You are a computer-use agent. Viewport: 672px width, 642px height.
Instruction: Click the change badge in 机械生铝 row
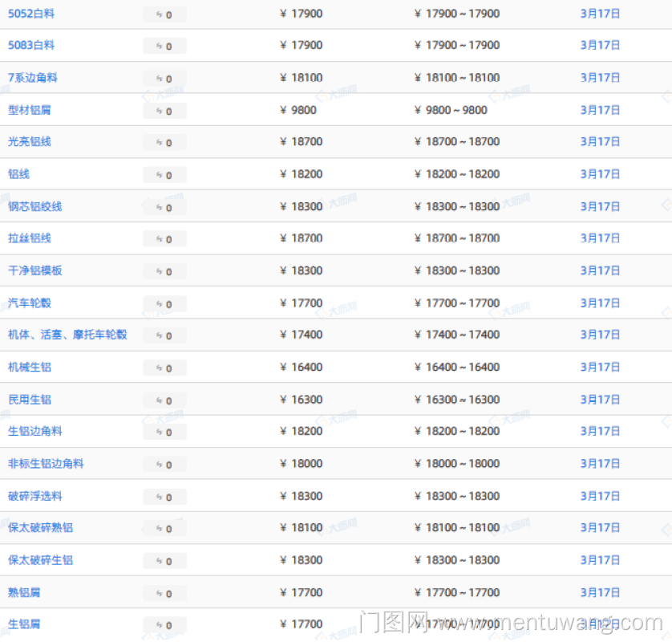pos(164,368)
